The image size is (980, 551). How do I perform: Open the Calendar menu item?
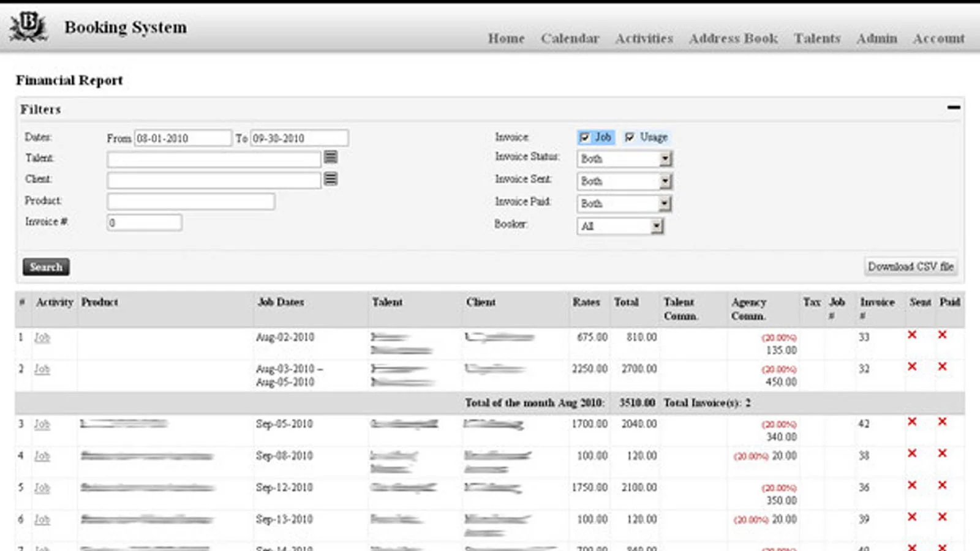click(x=570, y=38)
